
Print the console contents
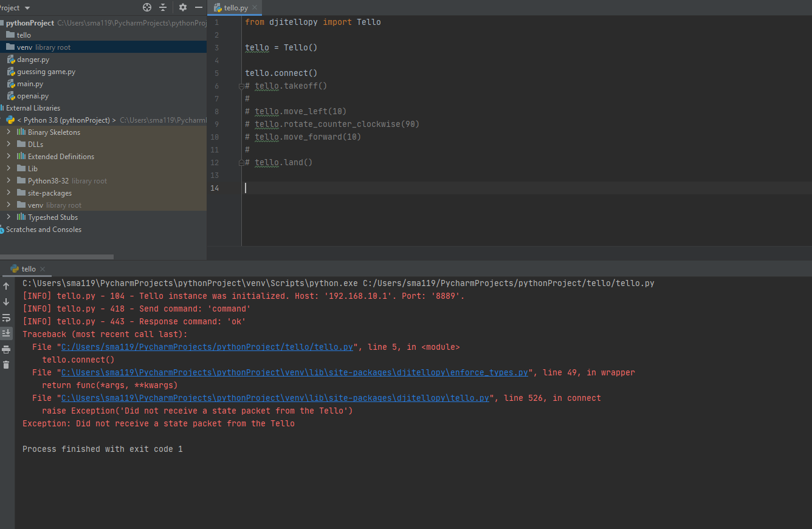6,349
